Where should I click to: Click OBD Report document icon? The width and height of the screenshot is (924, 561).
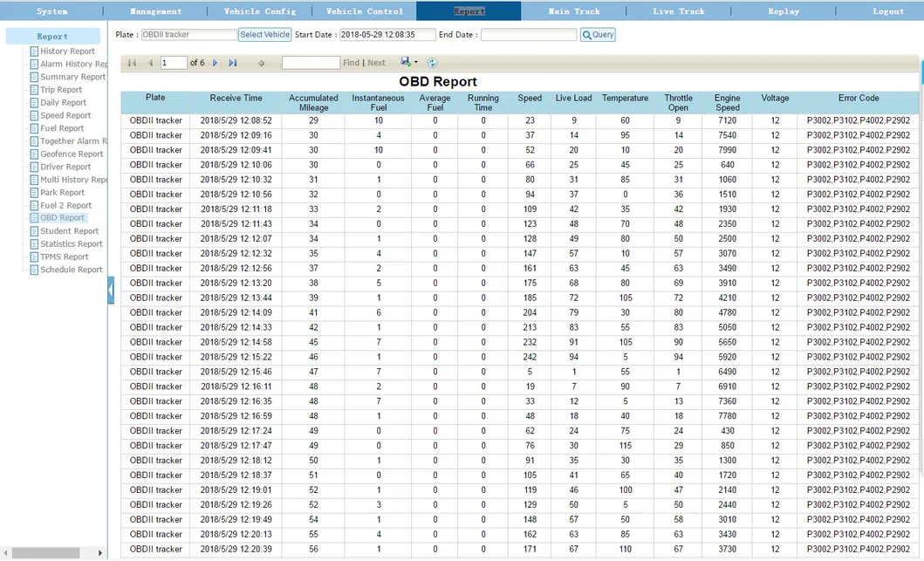coord(34,218)
